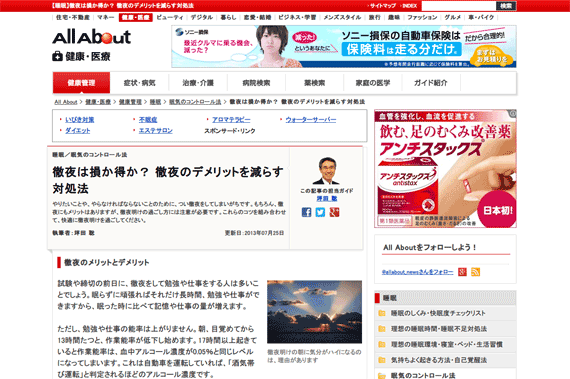Screen dimensions: 570x379
Task: Close the アンチスタックス ad with corner icon
Action: click(x=513, y=113)
